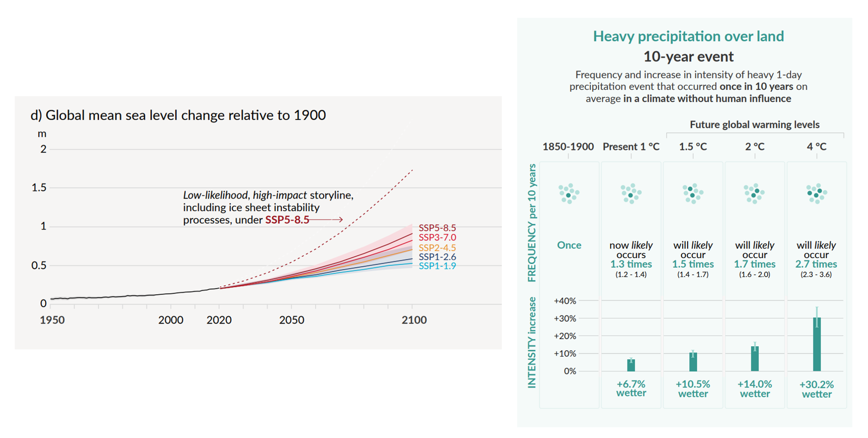This screenshot has width=868, height=438.
Task: Click the intensity bar above +30.2% wetter
Action: tap(816, 344)
